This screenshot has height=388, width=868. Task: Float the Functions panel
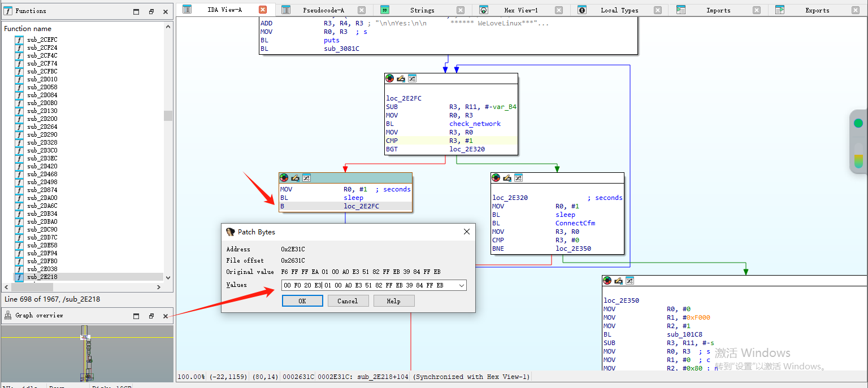(x=151, y=11)
